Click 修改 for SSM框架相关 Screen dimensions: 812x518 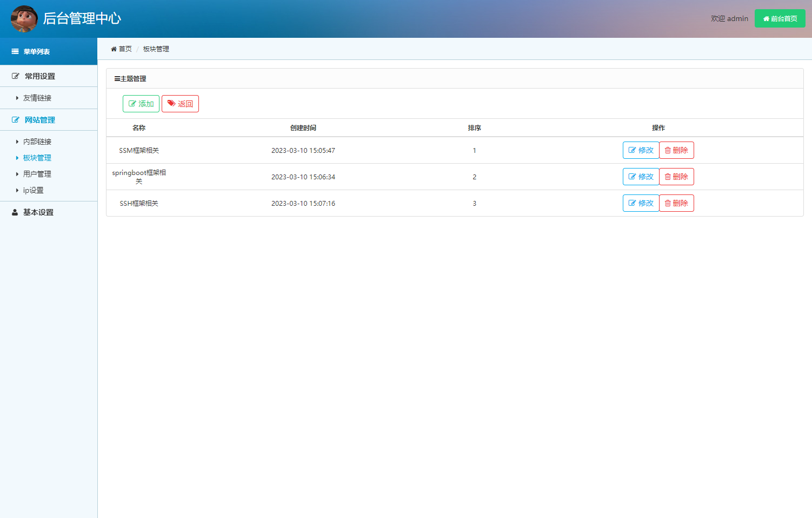(641, 150)
